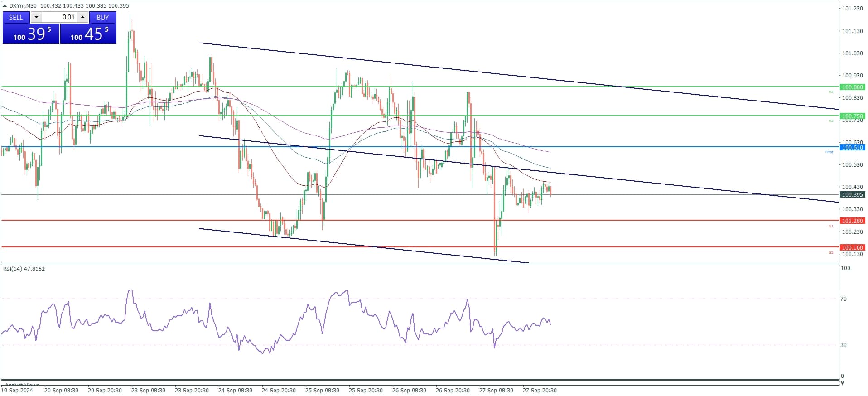Click the 100.330 price scale value
This screenshot has width=868, height=396.
(x=852, y=209)
